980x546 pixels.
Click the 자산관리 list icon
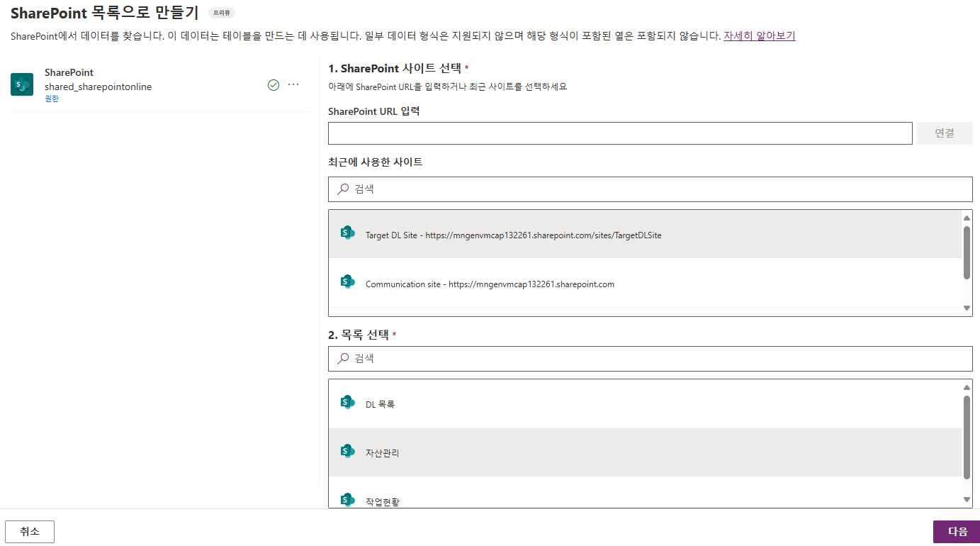[347, 451]
